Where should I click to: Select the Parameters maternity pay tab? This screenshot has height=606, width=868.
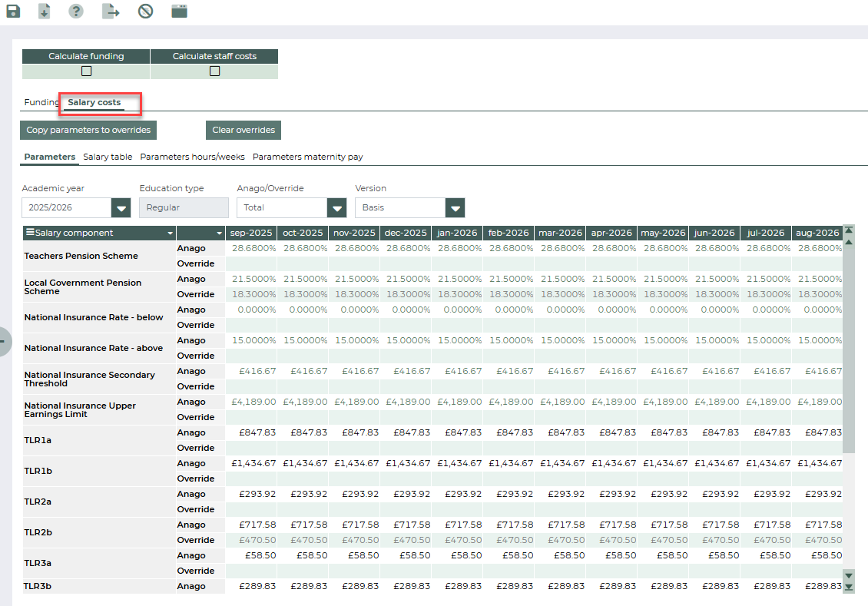307,157
